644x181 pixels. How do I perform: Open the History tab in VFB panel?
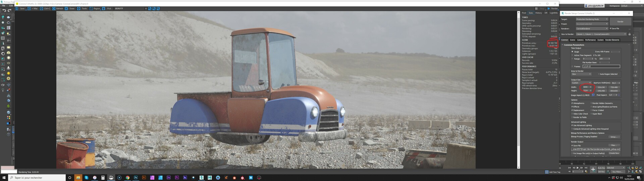click(x=539, y=13)
